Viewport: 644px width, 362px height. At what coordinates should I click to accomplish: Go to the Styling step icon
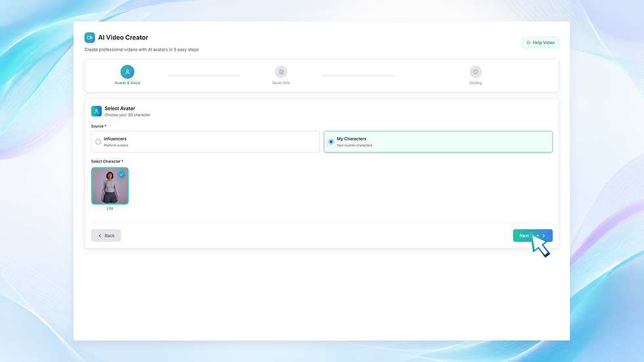pos(476,72)
